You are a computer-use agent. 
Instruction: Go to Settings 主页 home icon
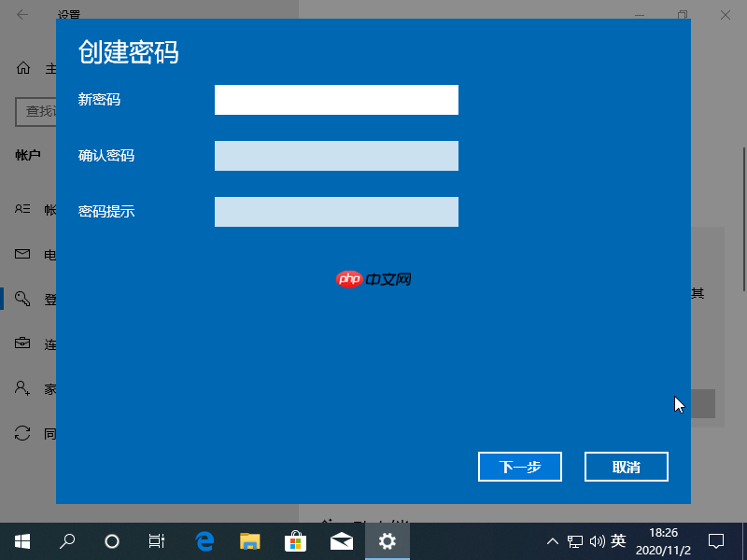22,68
